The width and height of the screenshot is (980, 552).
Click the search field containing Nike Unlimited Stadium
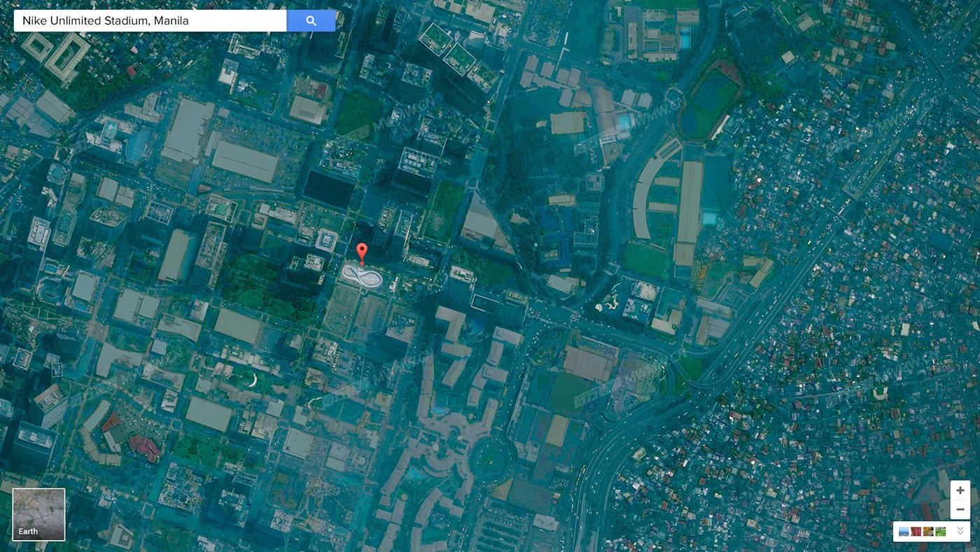(x=150, y=20)
